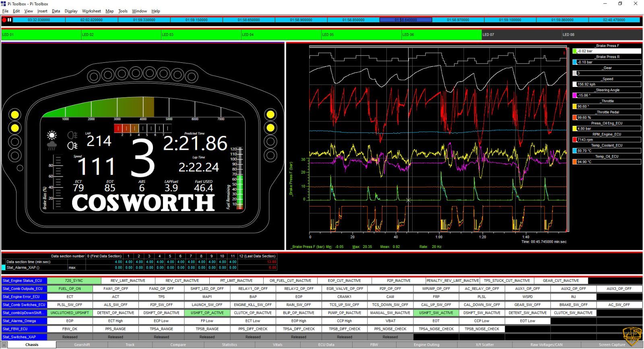Select the Stat_Alarms_Omega row label
The height and width of the screenshot is (349, 644).
coord(24,321)
